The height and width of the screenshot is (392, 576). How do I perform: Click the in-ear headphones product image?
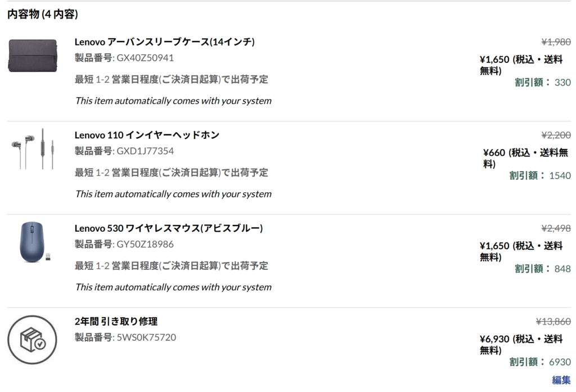(33, 149)
